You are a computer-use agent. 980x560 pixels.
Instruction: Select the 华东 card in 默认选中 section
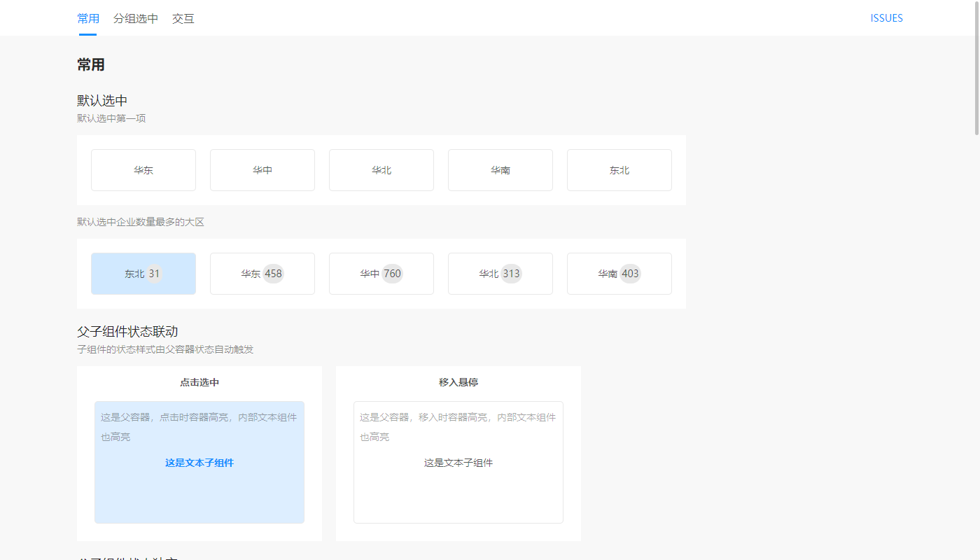pyautogui.click(x=143, y=169)
